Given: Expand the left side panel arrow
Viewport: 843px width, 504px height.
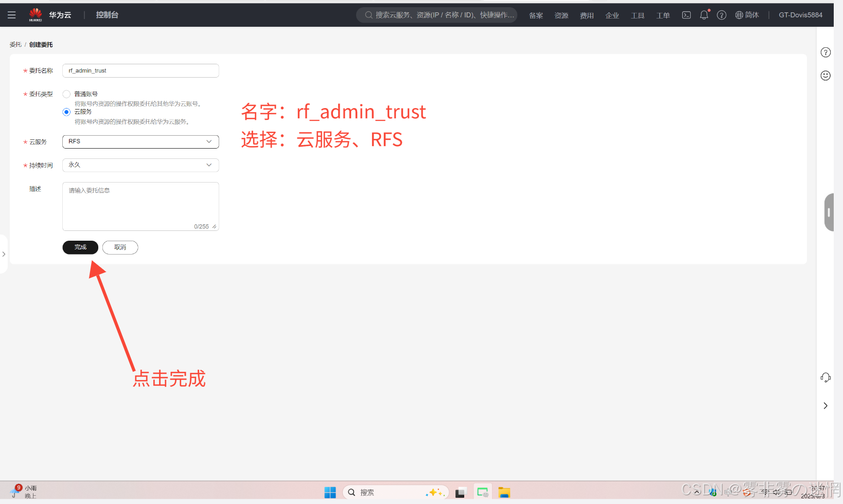Looking at the screenshot, I should coord(4,254).
